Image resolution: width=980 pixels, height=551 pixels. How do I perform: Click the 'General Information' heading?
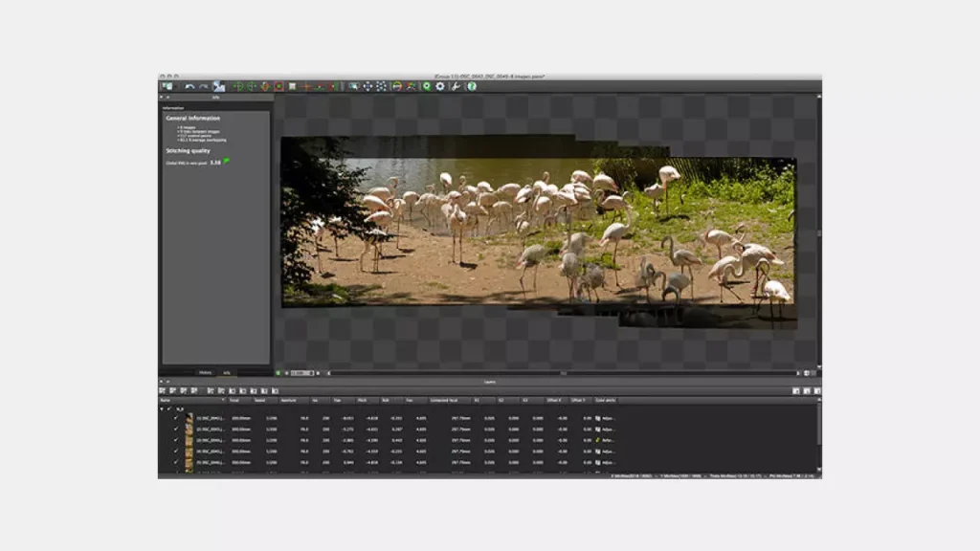192,118
